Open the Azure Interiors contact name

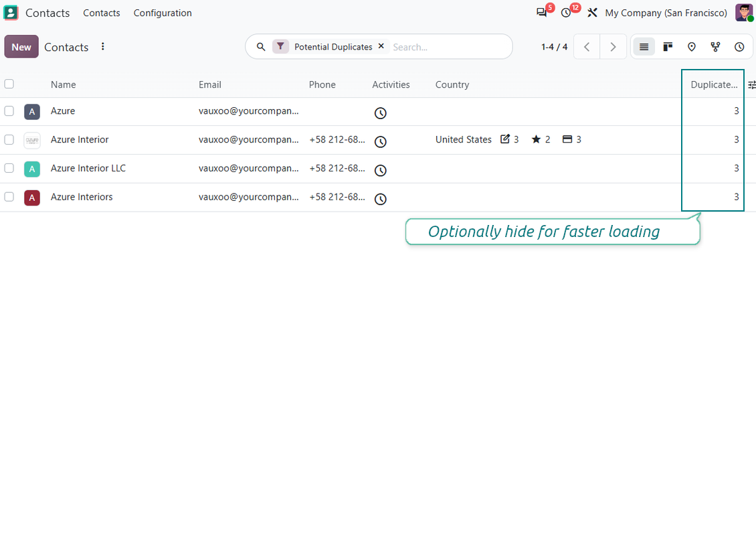[x=82, y=197]
